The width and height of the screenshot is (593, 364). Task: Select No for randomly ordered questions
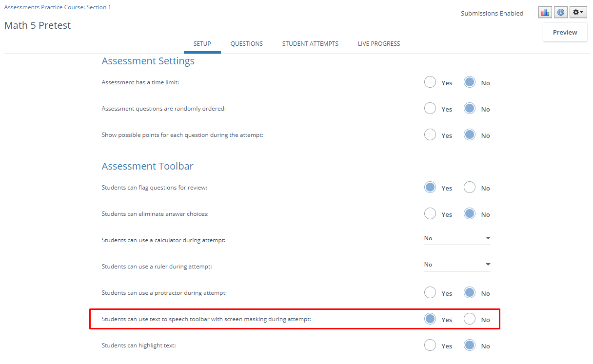[470, 109]
